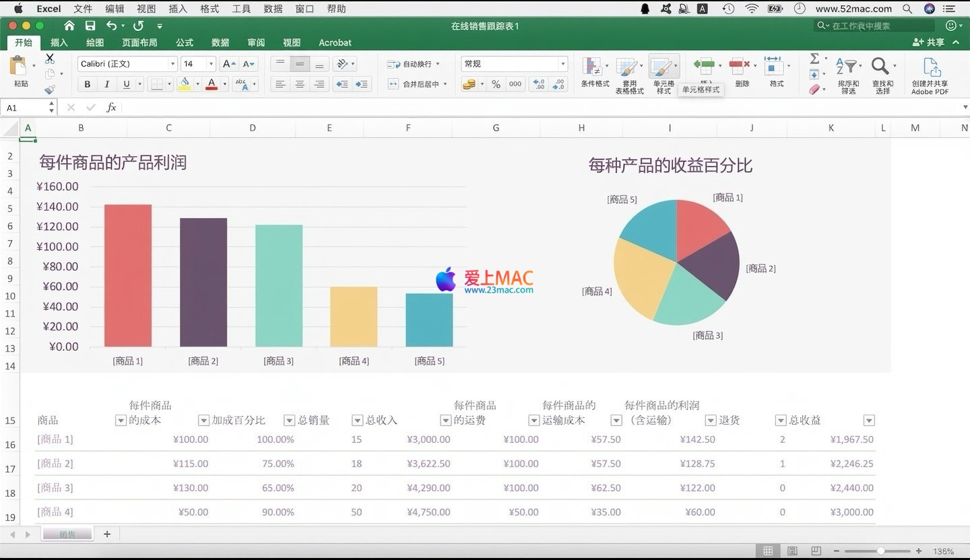This screenshot has width=970, height=560.
Task: Click the AutoSum sigma icon
Action: click(x=814, y=59)
